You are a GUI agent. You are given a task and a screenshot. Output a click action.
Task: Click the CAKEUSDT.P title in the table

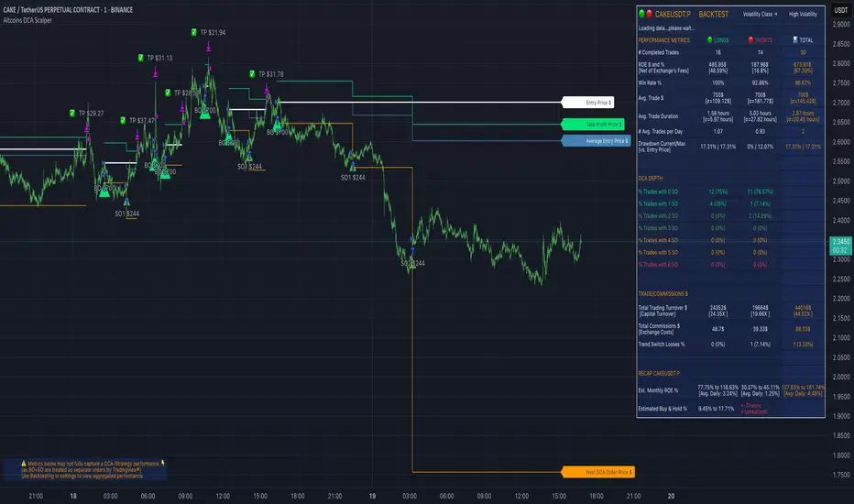(x=673, y=14)
